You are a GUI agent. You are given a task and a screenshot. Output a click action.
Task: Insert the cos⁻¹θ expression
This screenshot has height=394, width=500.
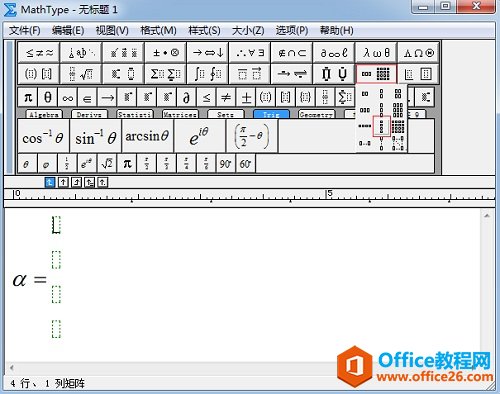tap(43, 136)
